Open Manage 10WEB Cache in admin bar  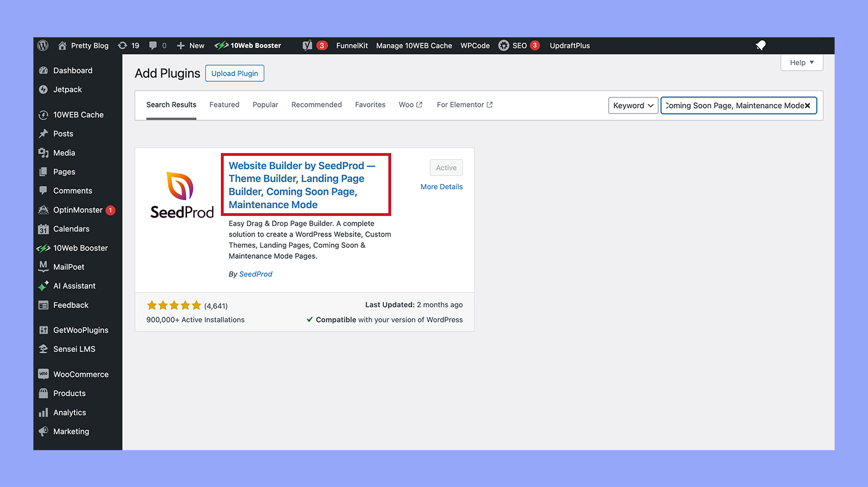tap(414, 46)
